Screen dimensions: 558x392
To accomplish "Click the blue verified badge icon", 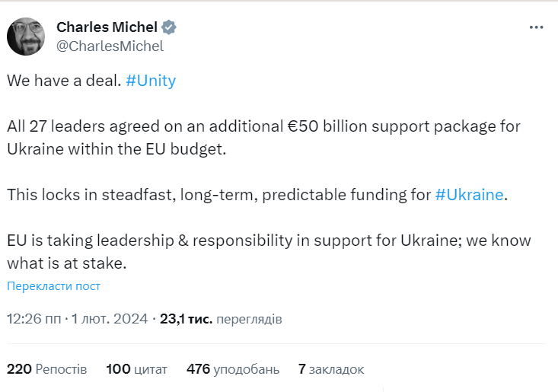I will click(169, 27).
